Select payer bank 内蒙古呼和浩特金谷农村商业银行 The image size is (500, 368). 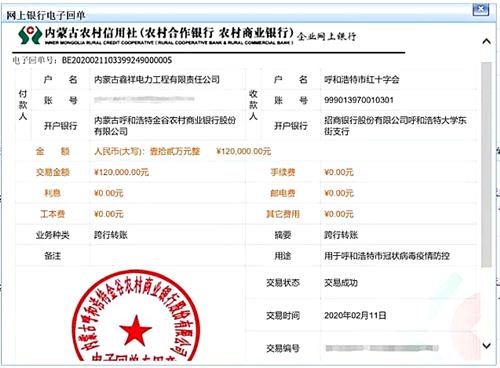pyautogui.click(x=165, y=126)
